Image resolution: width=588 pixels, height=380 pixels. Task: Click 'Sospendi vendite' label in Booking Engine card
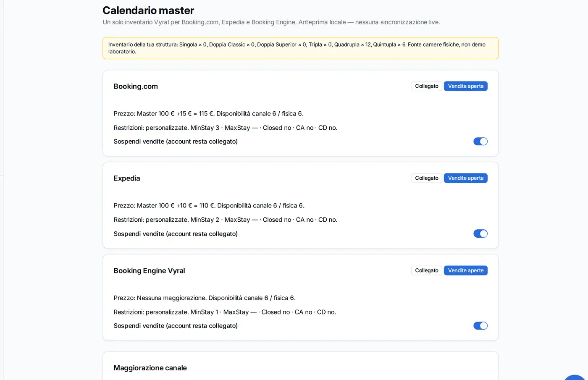(x=176, y=326)
